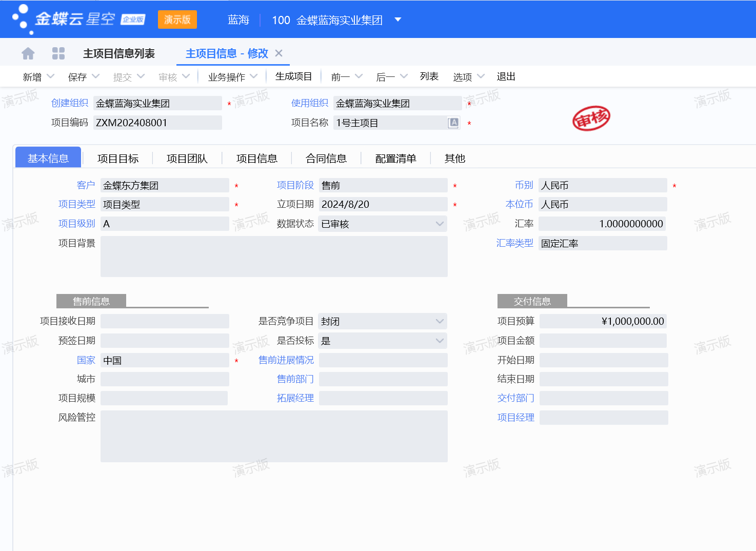Open the 交付部门 link label
Image resolution: width=756 pixels, height=551 pixels.
coord(516,398)
